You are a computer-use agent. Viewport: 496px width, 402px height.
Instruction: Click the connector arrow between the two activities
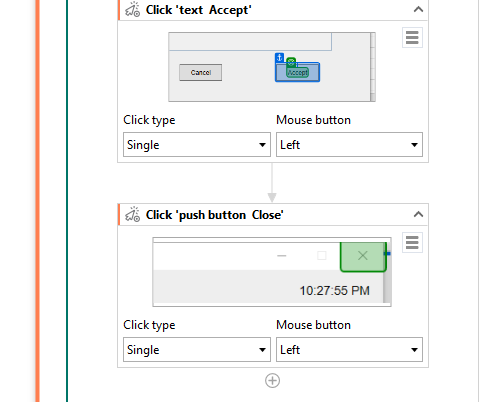tap(272, 183)
